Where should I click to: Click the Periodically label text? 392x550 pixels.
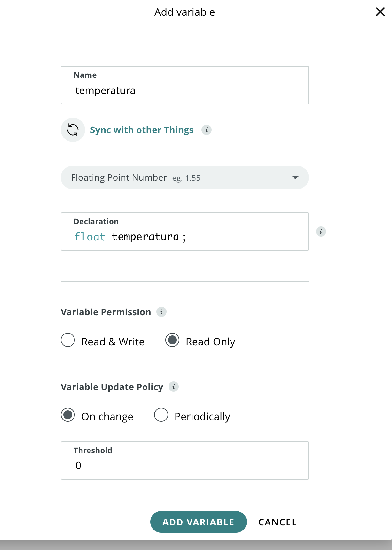point(202,417)
